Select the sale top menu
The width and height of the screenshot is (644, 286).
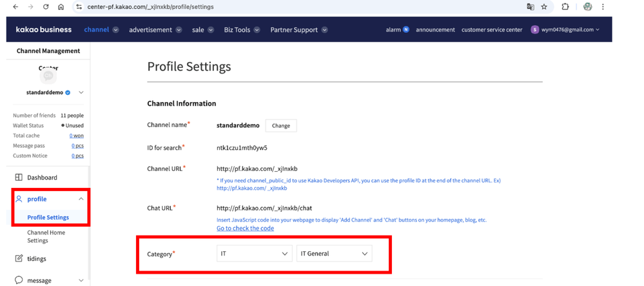[x=198, y=30]
